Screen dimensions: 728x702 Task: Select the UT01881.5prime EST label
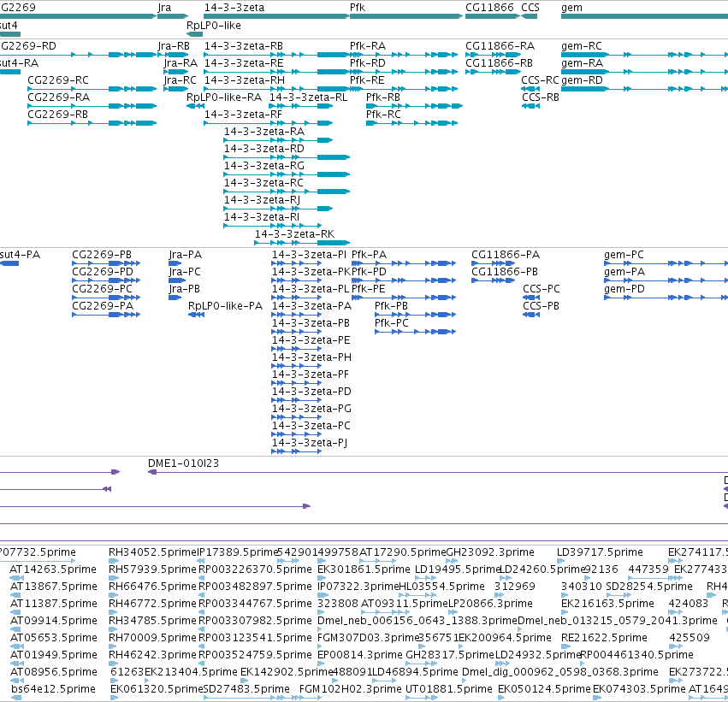tap(449, 689)
